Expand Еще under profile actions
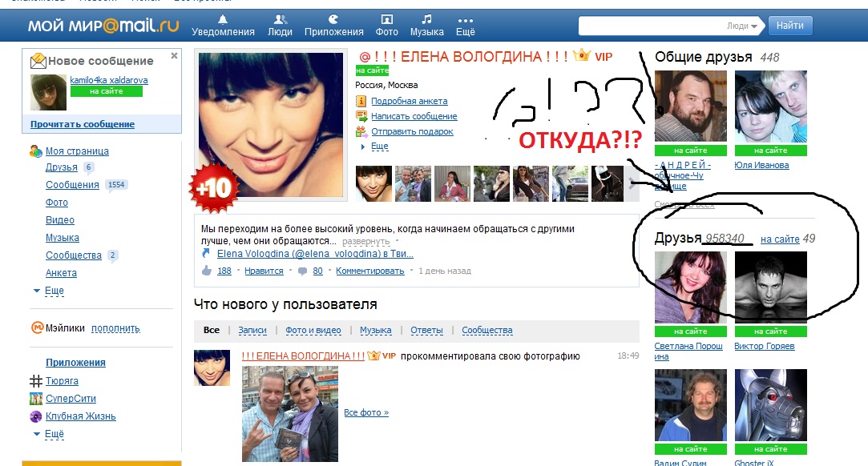Viewport: 868px width, 466px height. click(380, 147)
